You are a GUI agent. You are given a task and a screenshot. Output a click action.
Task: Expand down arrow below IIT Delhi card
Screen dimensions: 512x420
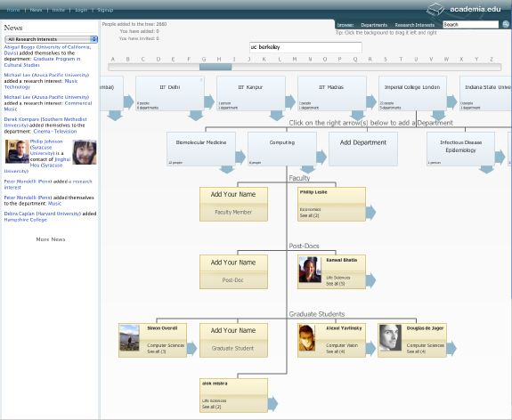196,116
